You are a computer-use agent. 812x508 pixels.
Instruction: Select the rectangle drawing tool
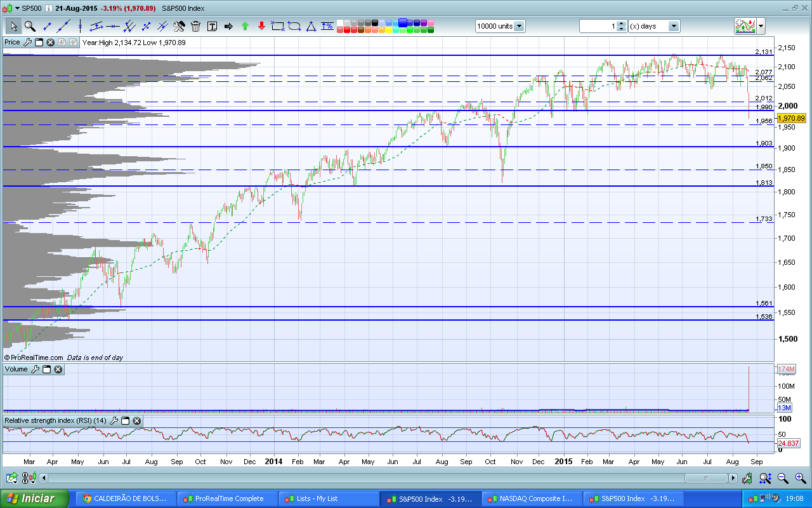(278, 26)
